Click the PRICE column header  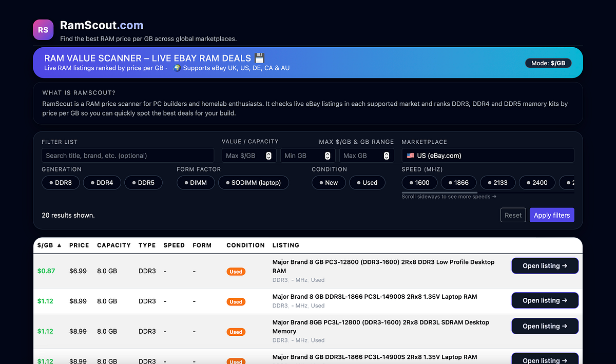[x=79, y=245]
